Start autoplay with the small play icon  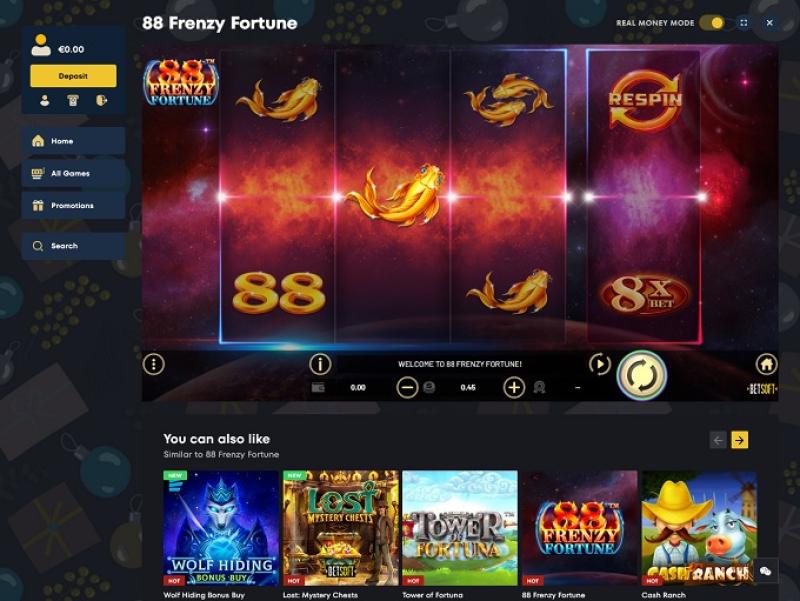[599, 364]
